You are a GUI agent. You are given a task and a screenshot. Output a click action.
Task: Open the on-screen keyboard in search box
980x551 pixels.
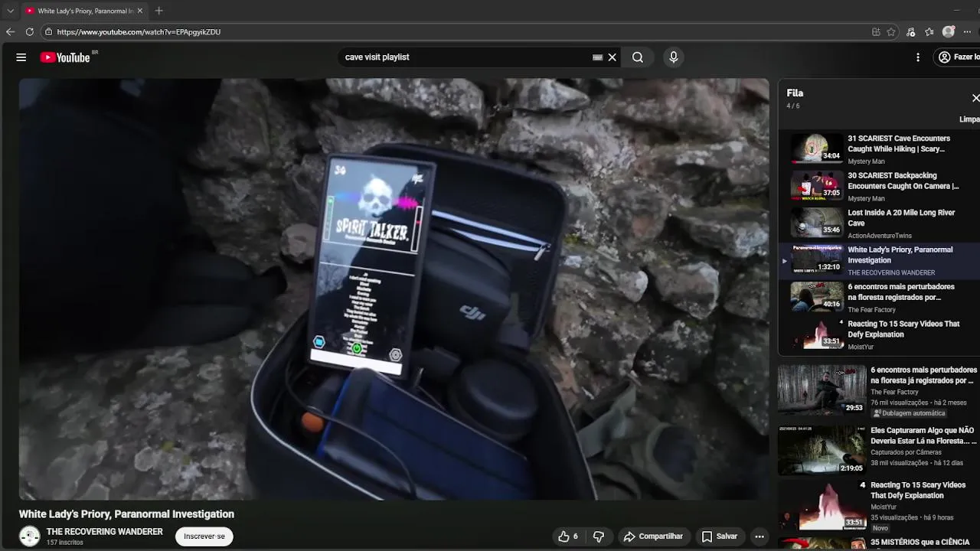click(598, 57)
